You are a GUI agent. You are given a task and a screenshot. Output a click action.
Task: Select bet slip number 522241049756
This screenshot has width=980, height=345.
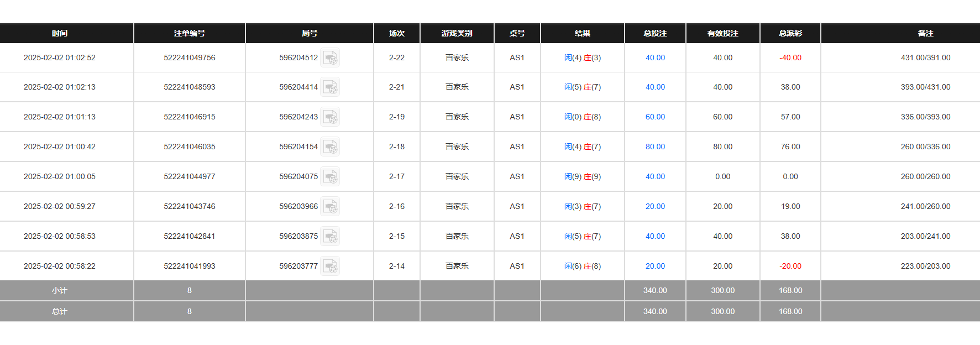coord(189,57)
